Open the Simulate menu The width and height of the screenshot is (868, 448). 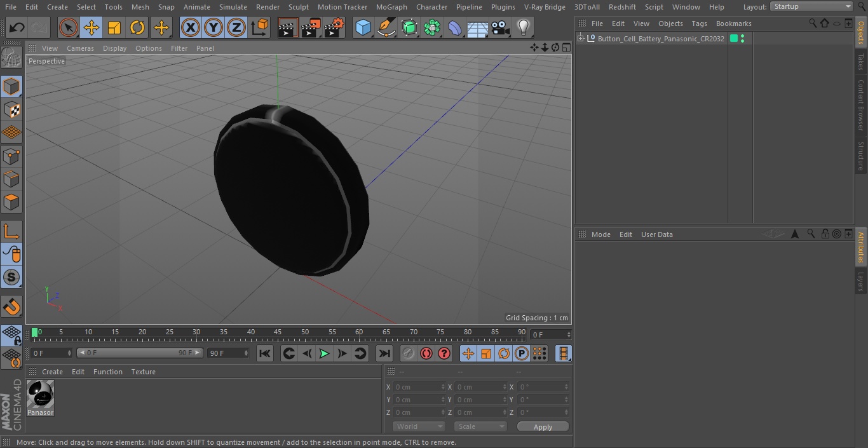(x=233, y=7)
